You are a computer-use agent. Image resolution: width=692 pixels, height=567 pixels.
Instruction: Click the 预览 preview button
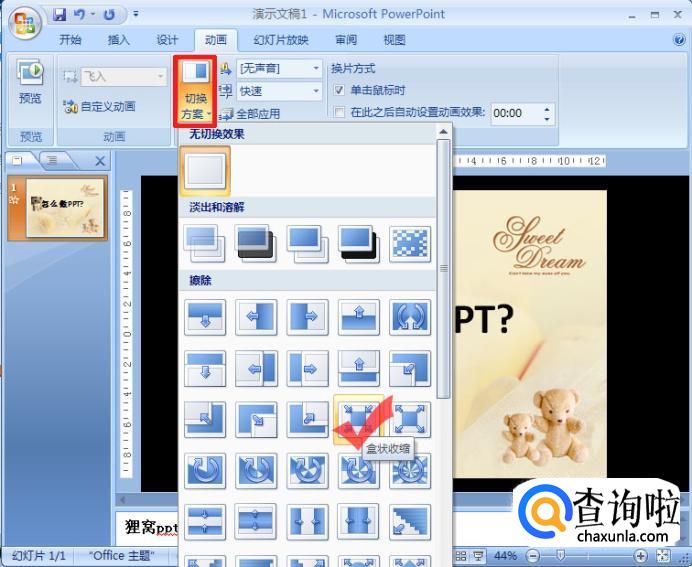[30, 83]
